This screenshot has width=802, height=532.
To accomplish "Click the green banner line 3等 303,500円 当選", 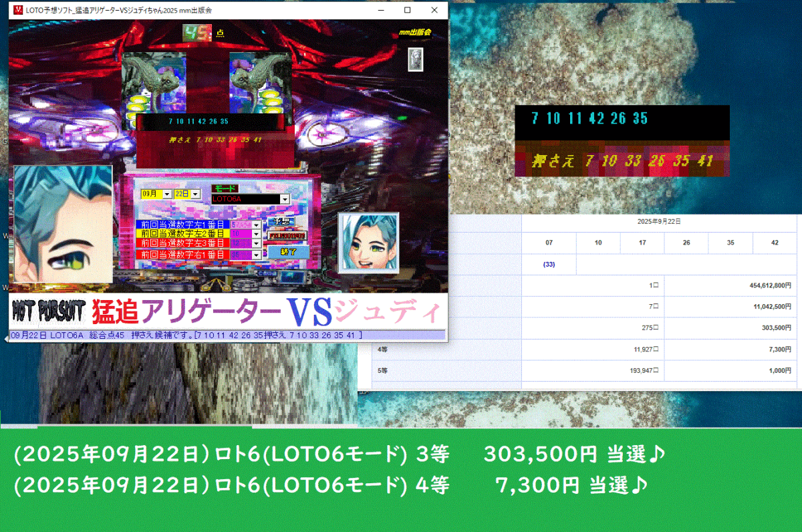I will 340,454.
